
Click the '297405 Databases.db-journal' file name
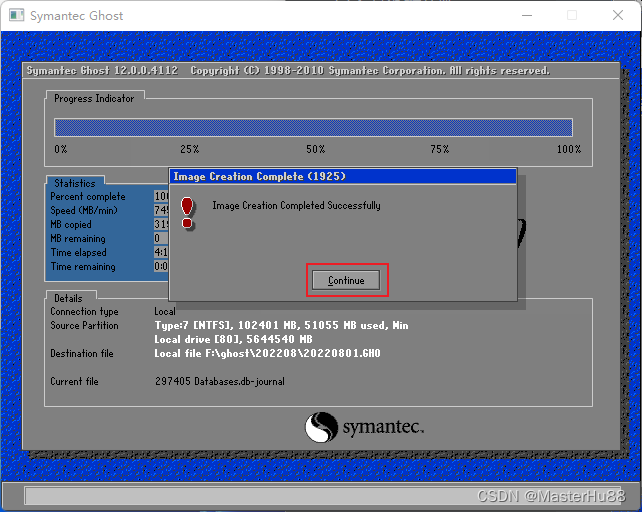219,381
